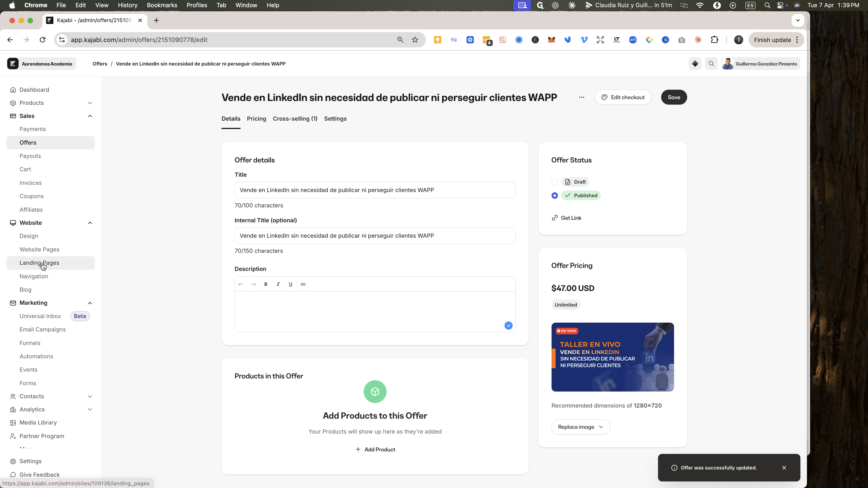868x488 pixels.
Task: Click the Get Link link
Action: [567, 218]
